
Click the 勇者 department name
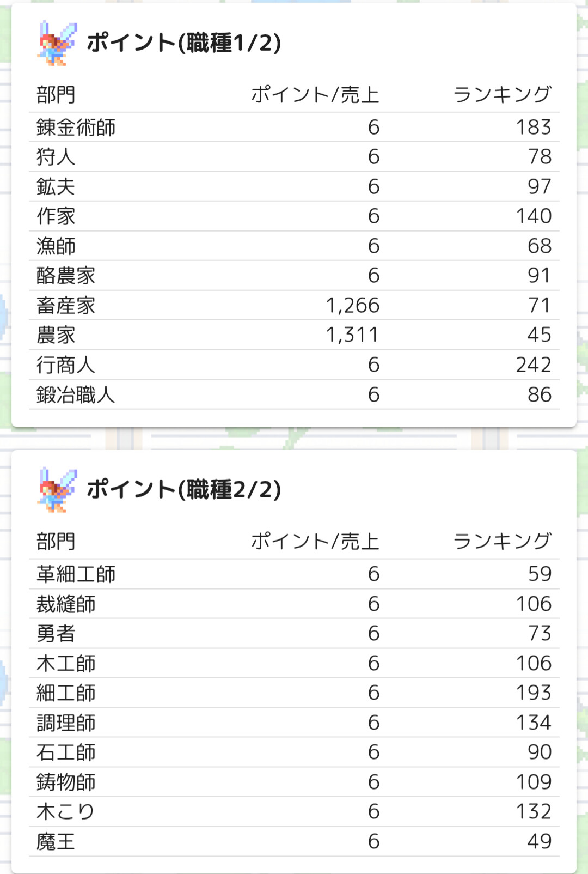coord(56,634)
